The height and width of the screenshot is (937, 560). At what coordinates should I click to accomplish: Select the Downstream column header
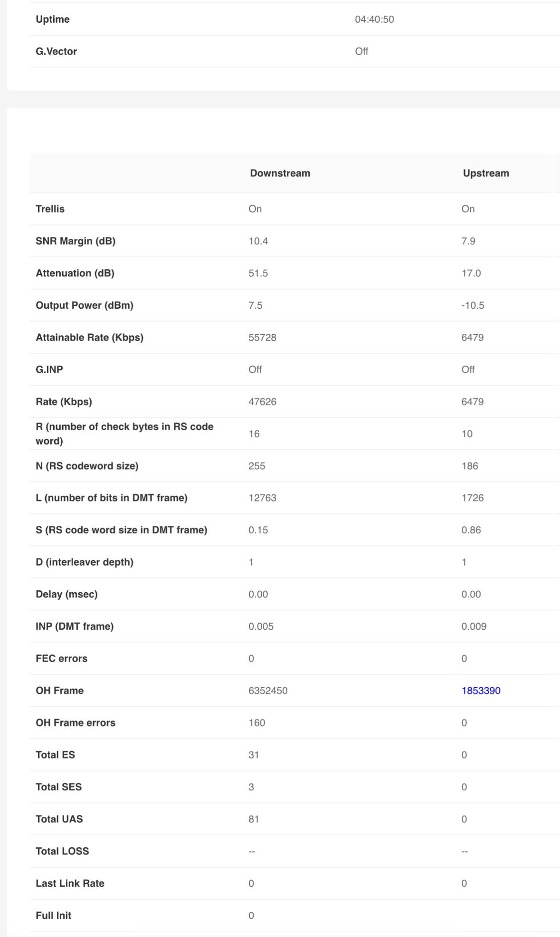280,173
